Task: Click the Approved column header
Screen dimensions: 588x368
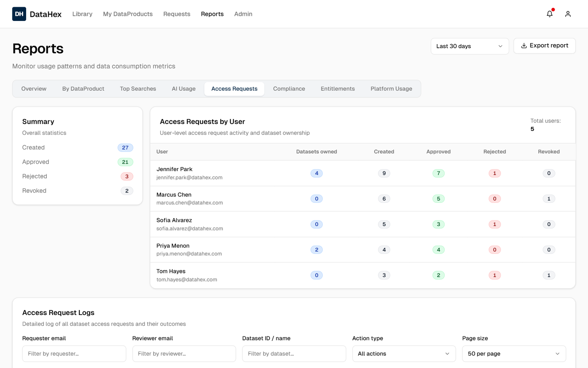Action: (438, 152)
